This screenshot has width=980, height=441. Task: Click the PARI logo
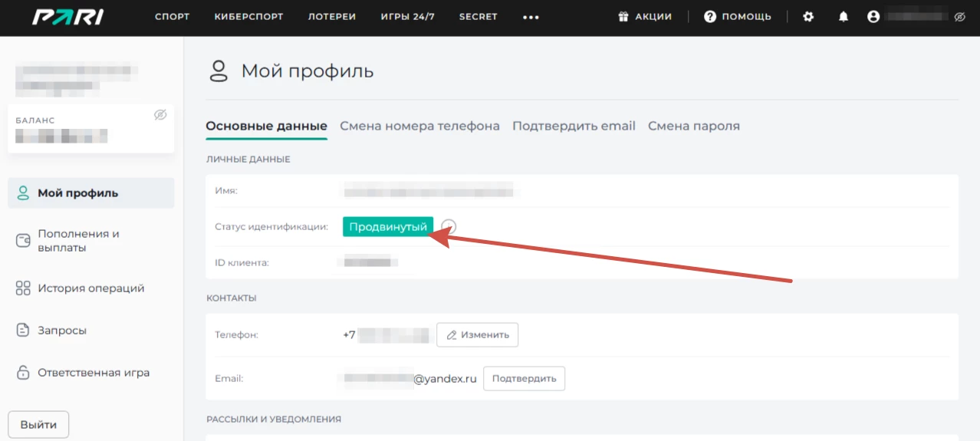67,17
